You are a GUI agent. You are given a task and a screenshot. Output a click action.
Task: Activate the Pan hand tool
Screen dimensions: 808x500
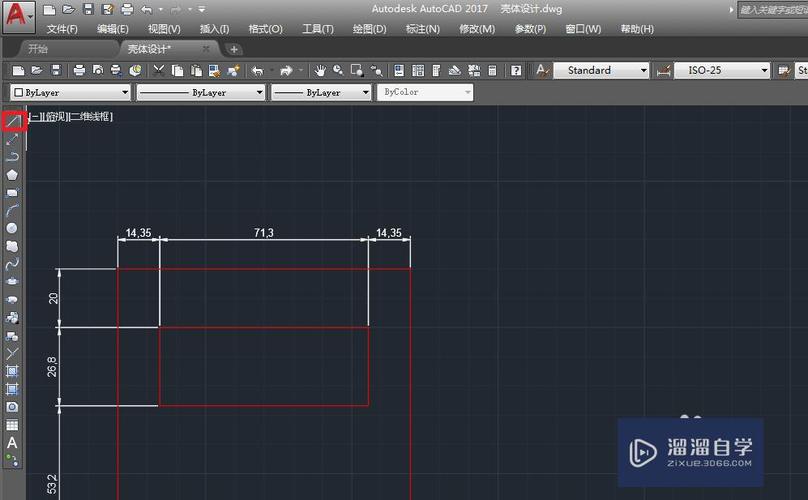[x=320, y=70]
